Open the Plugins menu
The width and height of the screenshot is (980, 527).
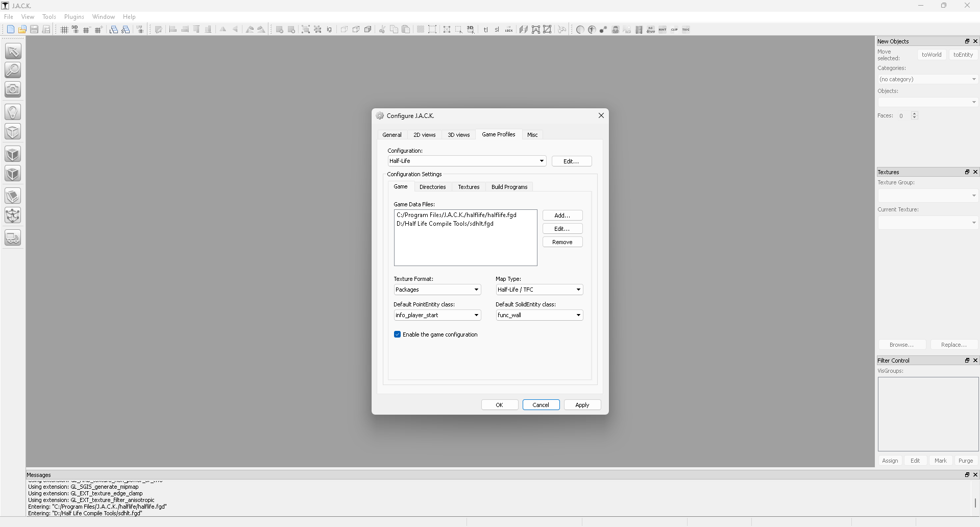pos(74,17)
